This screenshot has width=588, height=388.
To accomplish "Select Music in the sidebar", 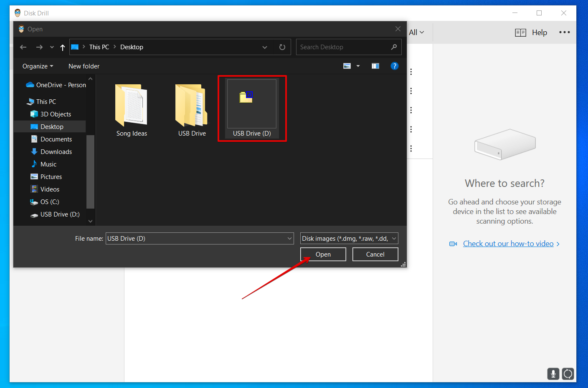I will click(43, 164).
